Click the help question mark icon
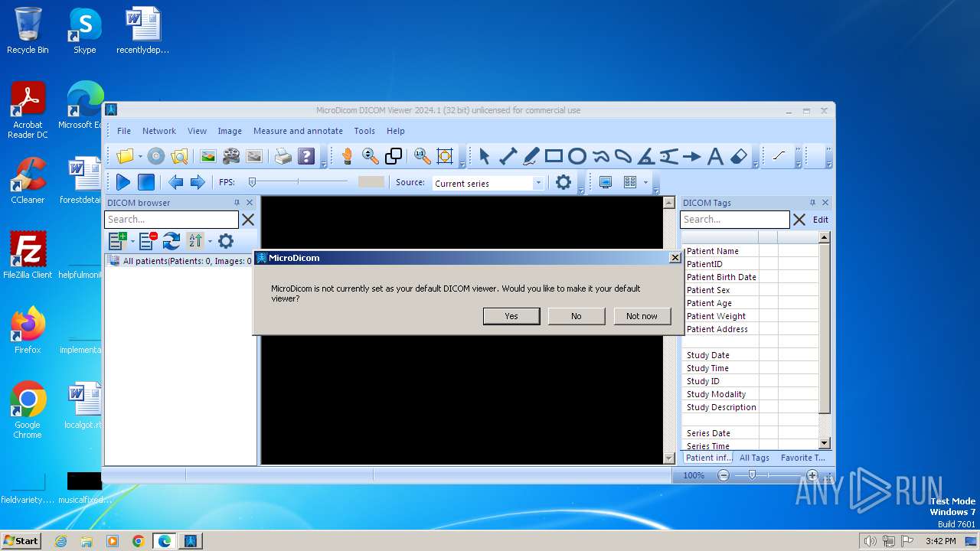The width and height of the screenshot is (980, 551). pos(306,156)
